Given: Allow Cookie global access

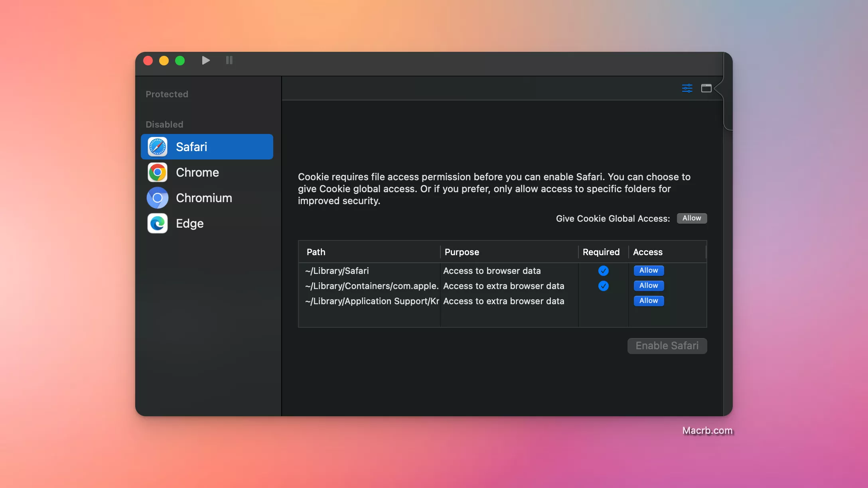Looking at the screenshot, I should tap(692, 218).
